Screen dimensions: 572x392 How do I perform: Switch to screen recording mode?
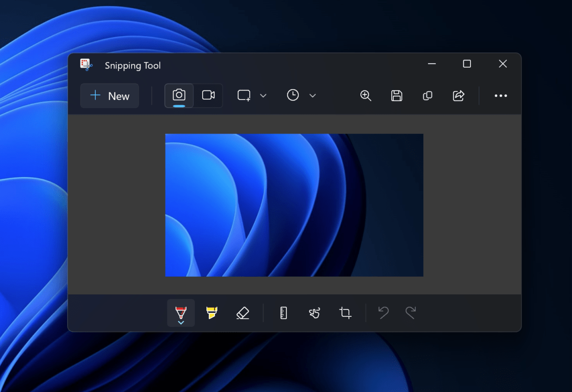tap(209, 95)
